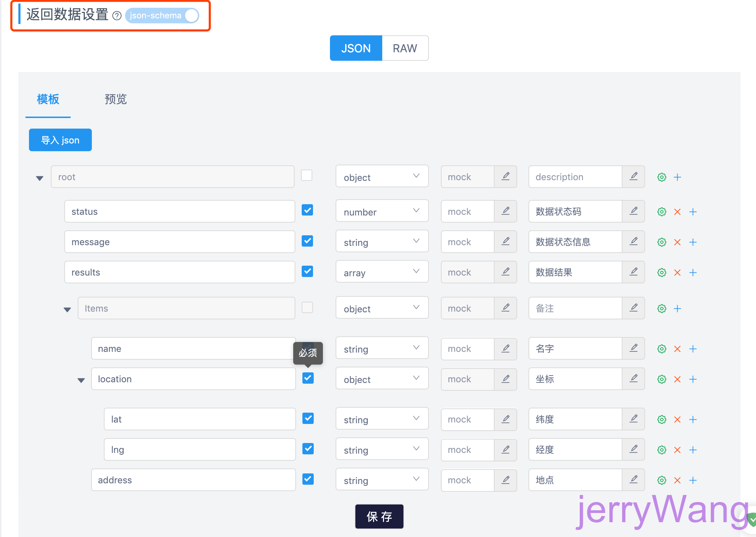The height and width of the screenshot is (537, 756).
Task: Collapse the root tree node
Action: tap(40, 178)
